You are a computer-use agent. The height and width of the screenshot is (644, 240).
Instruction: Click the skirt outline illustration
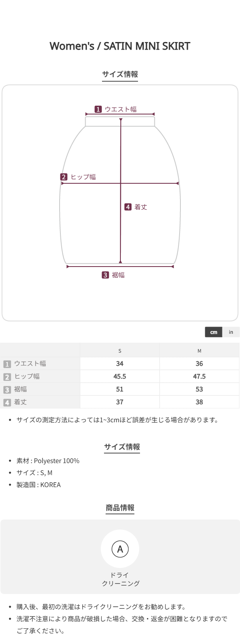[90, 224]
